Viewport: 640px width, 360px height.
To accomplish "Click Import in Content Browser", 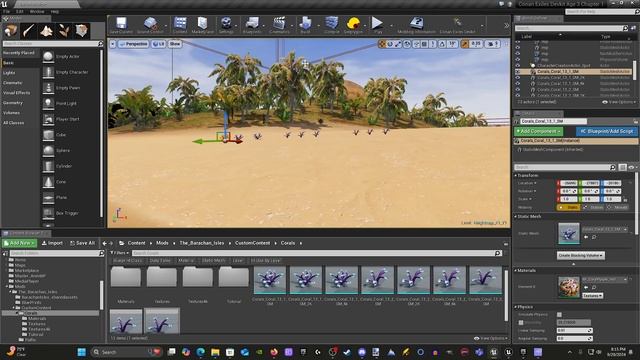I will [x=52, y=243].
